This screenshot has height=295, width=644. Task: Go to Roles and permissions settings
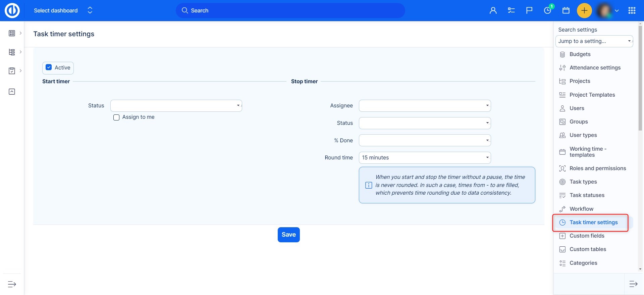pyautogui.click(x=597, y=168)
